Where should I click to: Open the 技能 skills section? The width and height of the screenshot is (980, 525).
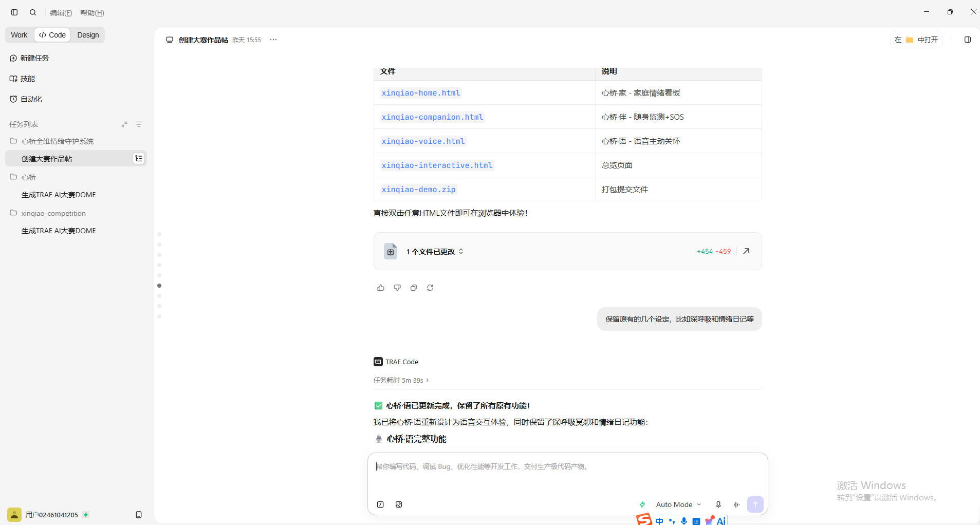(23, 79)
